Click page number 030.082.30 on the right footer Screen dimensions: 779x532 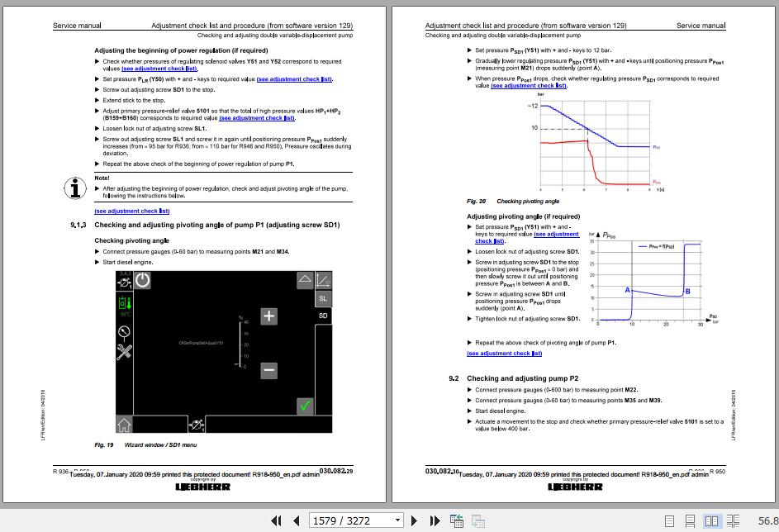442,471
